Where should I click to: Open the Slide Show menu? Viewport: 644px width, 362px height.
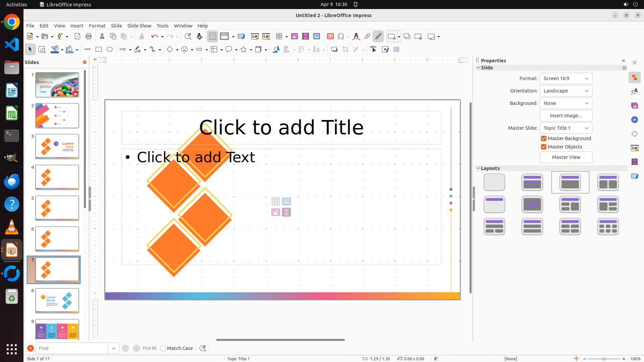139,26
